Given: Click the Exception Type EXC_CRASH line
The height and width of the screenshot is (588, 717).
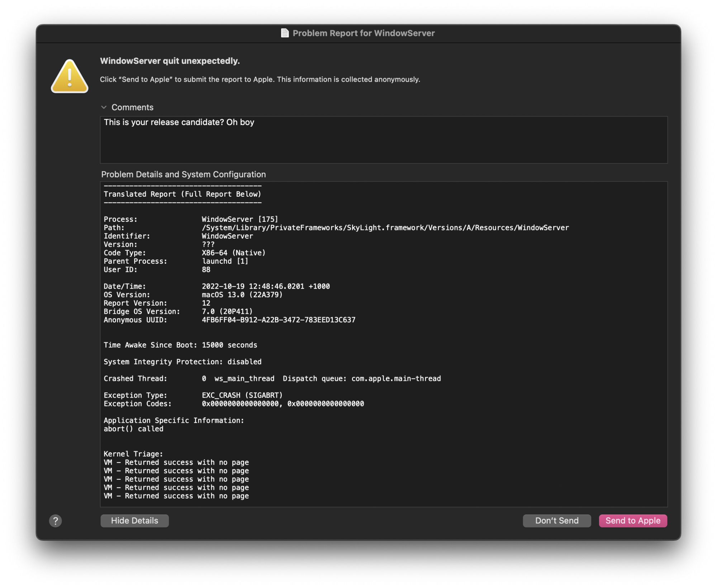Looking at the screenshot, I should click(242, 395).
